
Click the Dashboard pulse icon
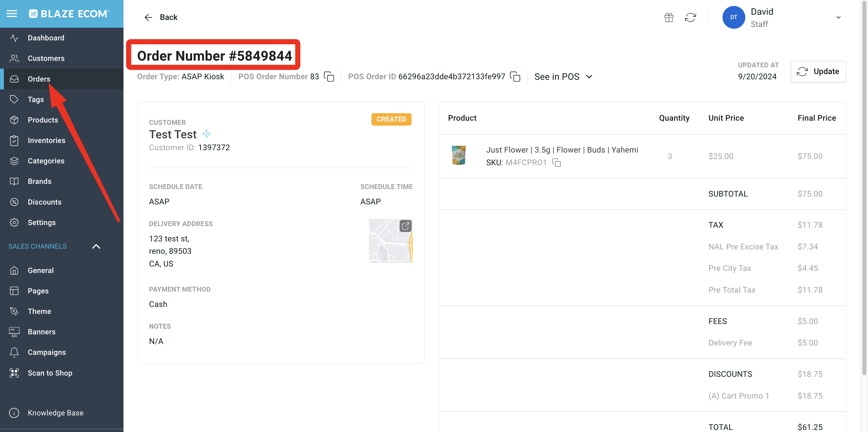14,38
